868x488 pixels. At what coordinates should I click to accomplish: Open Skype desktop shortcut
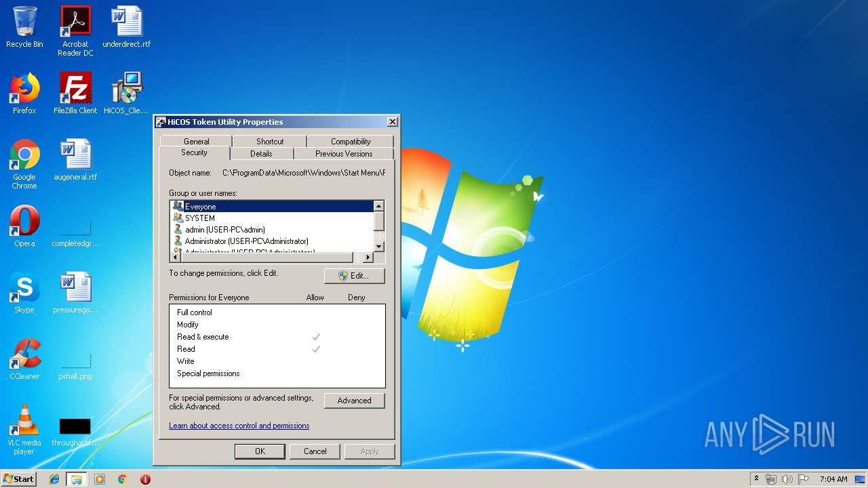(x=24, y=293)
